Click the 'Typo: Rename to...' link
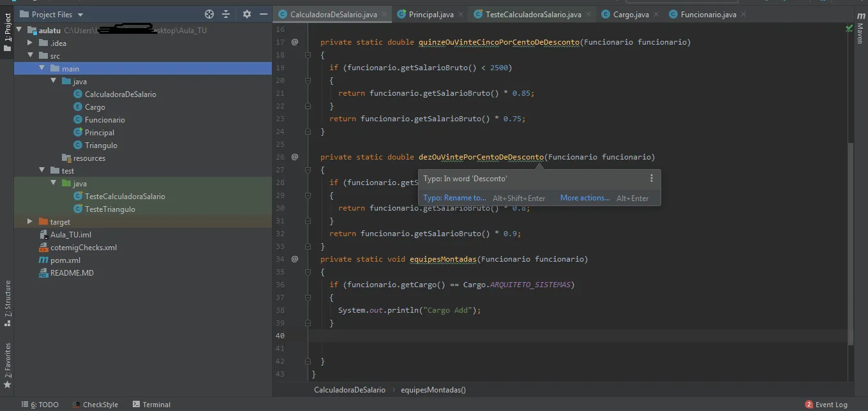 coord(454,198)
